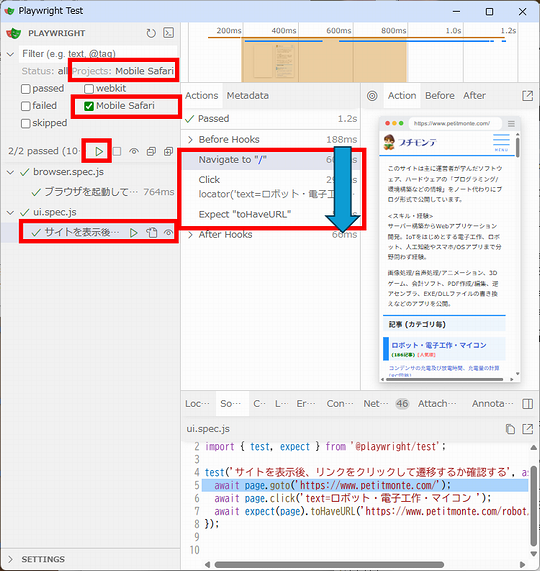Click the 600ms marker on the timeline

(338, 31)
